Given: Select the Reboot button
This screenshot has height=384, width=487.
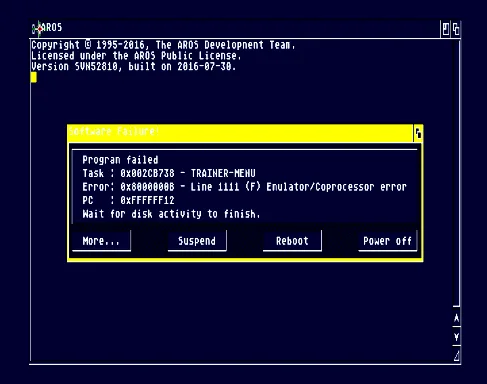Looking at the screenshot, I should pos(292,241).
